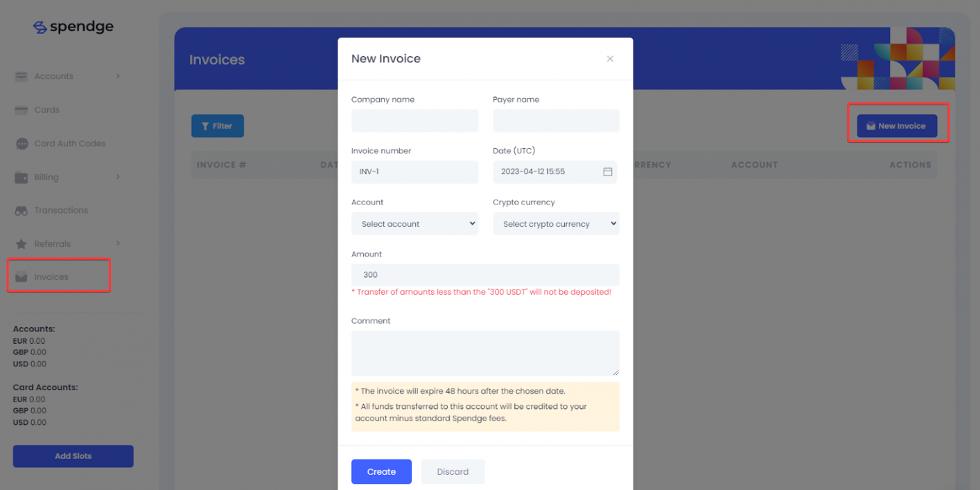Click the Add Slots button

pyautogui.click(x=73, y=456)
